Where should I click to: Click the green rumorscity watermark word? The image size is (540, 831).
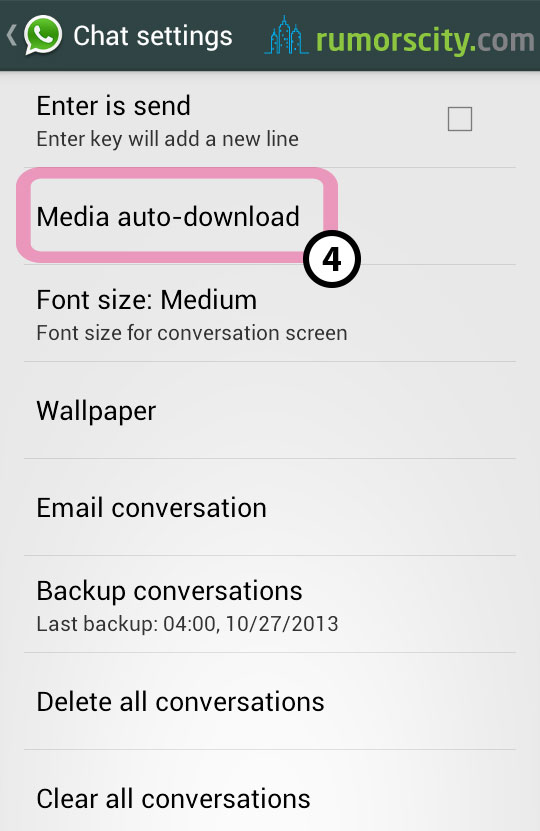tap(393, 40)
